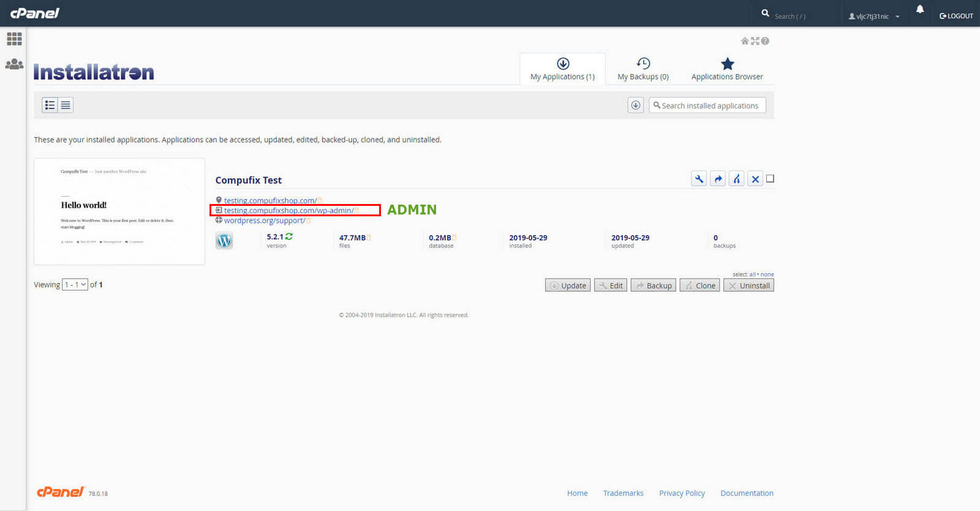Click the login icon beside the wp-admin link

(x=219, y=210)
